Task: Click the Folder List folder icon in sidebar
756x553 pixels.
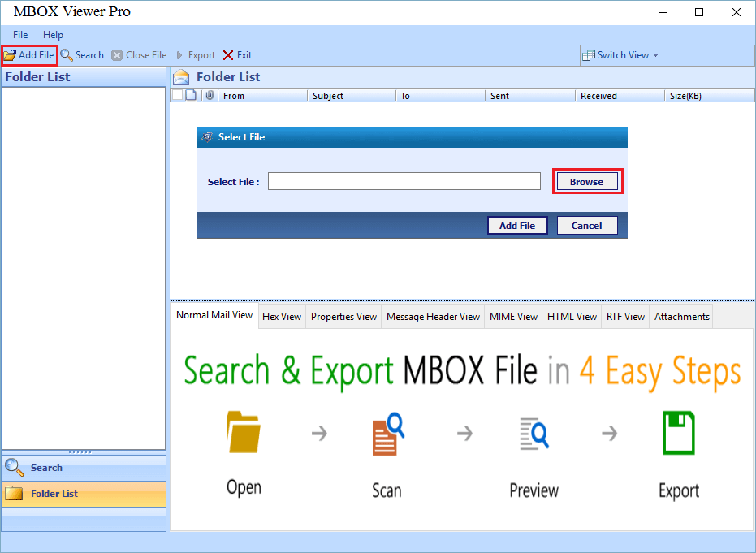Action: [x=15, y=493]
